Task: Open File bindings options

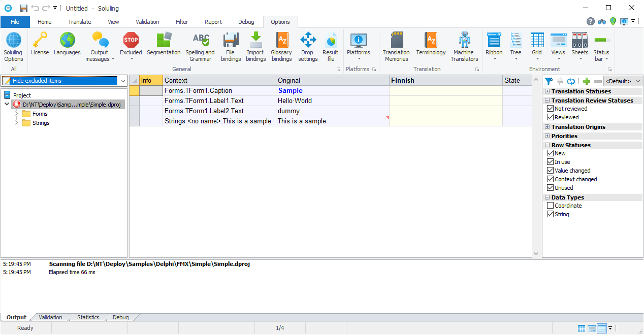Action: [231, 47]
